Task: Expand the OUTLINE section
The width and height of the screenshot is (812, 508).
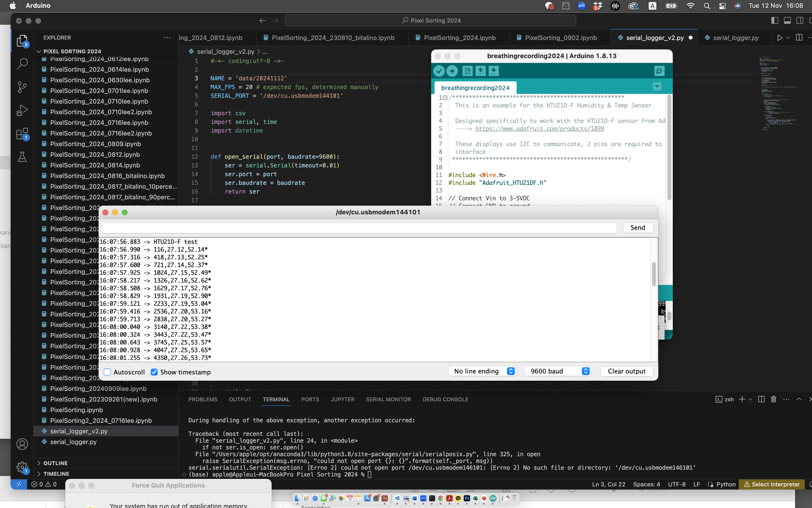Action: pyautogui.click(x=56, y=463)
